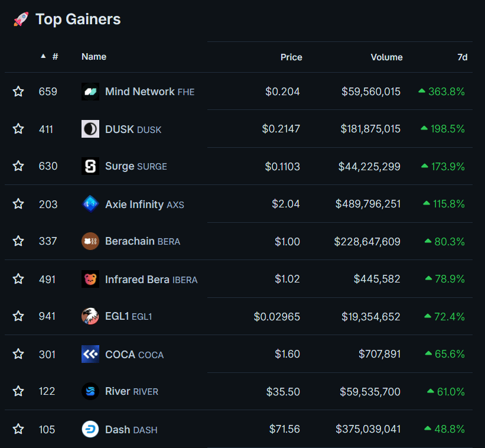Click Surge price $0.1103
This screenshot has width=485, height=448.
click(282, 167)
